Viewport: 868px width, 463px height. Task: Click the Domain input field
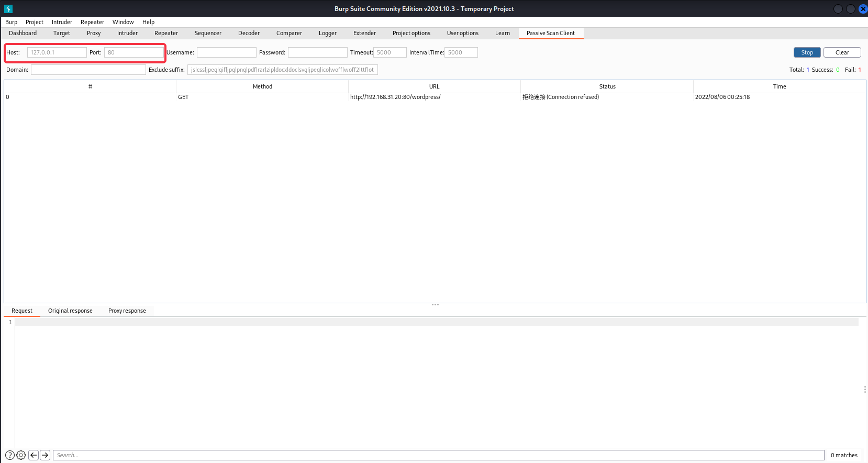coord(88,70)
